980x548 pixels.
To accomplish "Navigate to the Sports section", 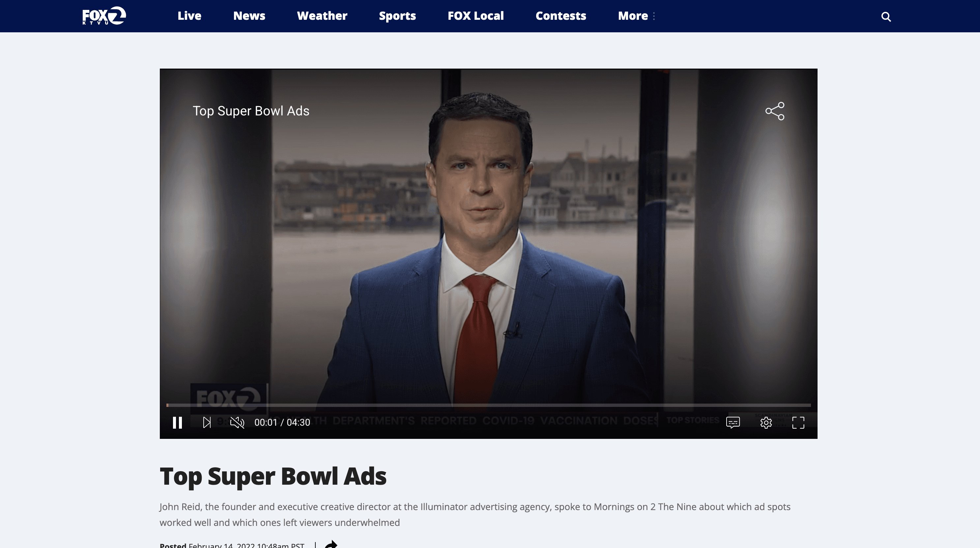I will click(397, 15).
